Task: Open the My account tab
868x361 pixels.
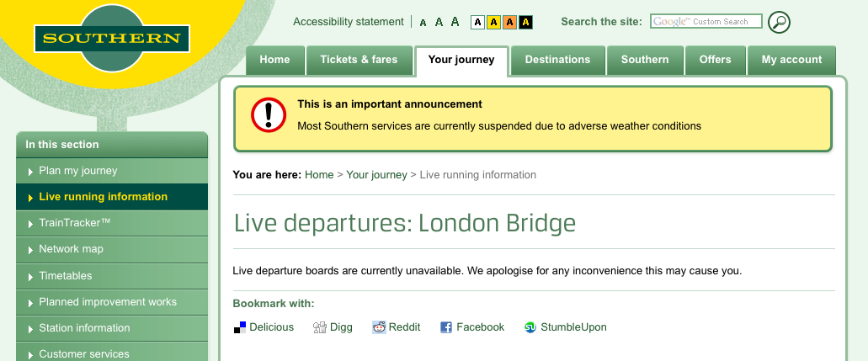Action: pyautogui.click(x=791, y=60)
